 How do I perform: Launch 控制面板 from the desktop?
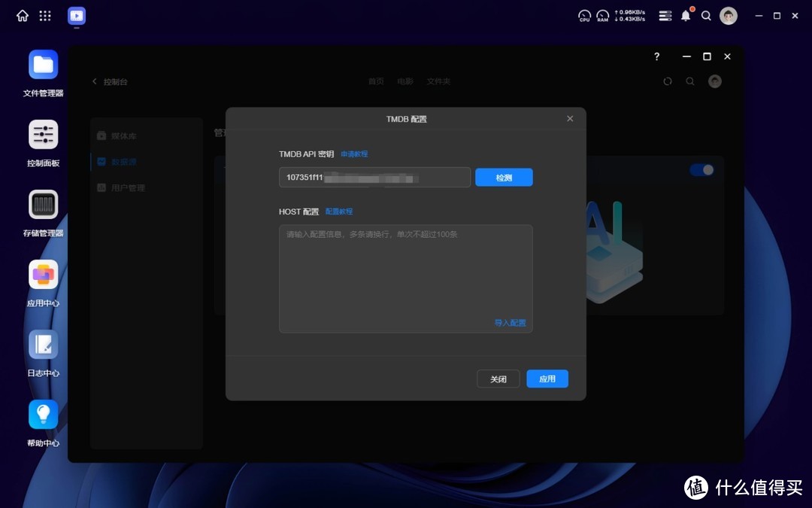click(43, 135)
